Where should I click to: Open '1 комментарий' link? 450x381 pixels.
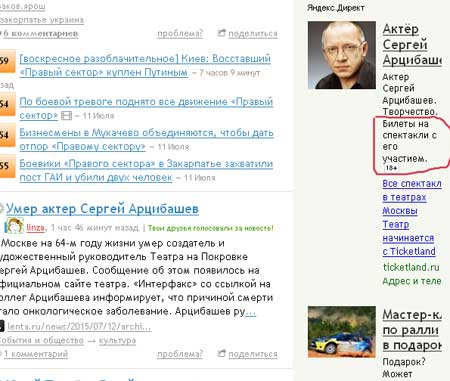[36, 354]
